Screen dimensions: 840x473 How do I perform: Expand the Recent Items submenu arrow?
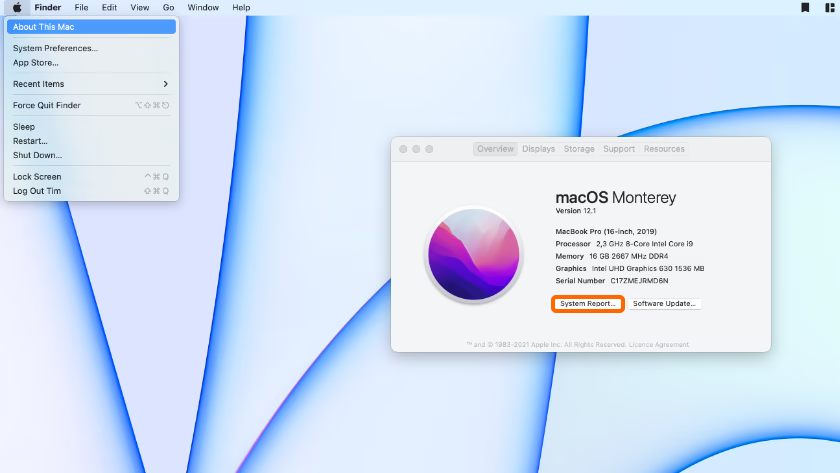click(166, 84)
